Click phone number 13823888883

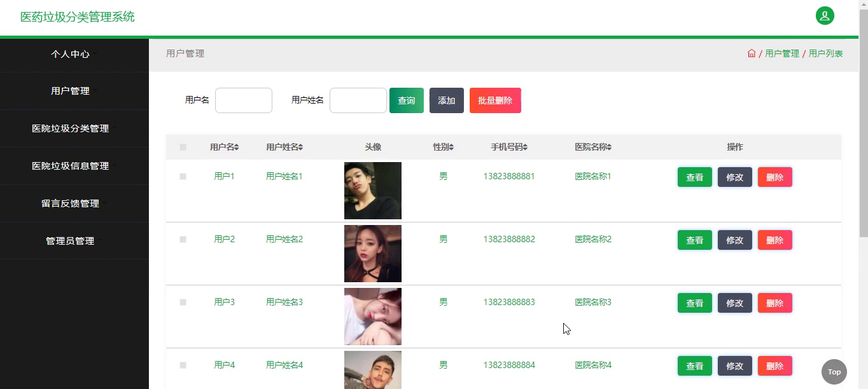[509, 302]
